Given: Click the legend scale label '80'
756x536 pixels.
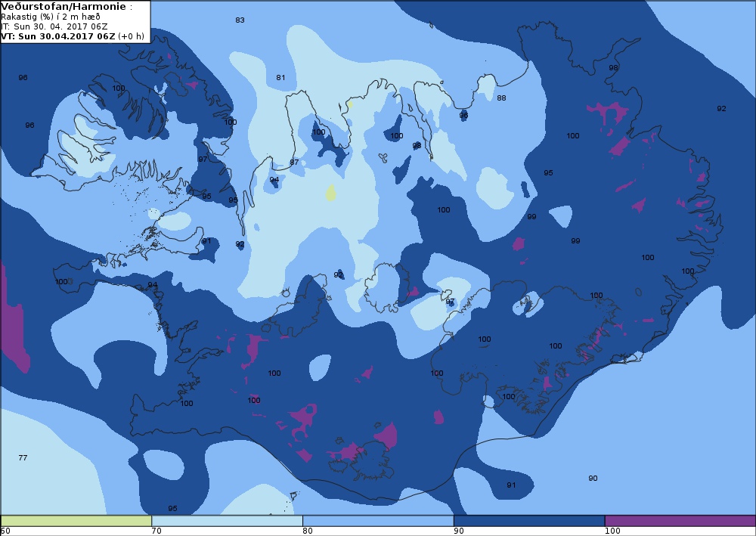Looking at the screenshot, I should pos(308,531).
